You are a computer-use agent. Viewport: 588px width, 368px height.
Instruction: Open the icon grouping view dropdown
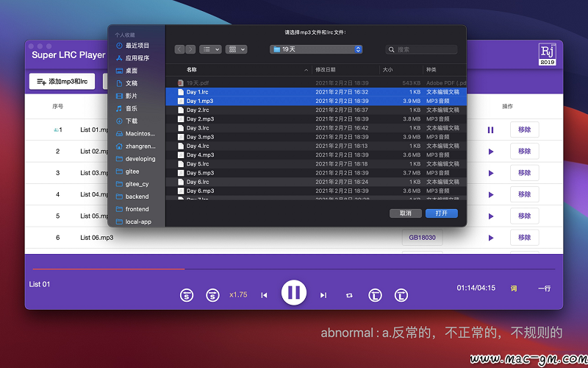(x=236, y=49)
